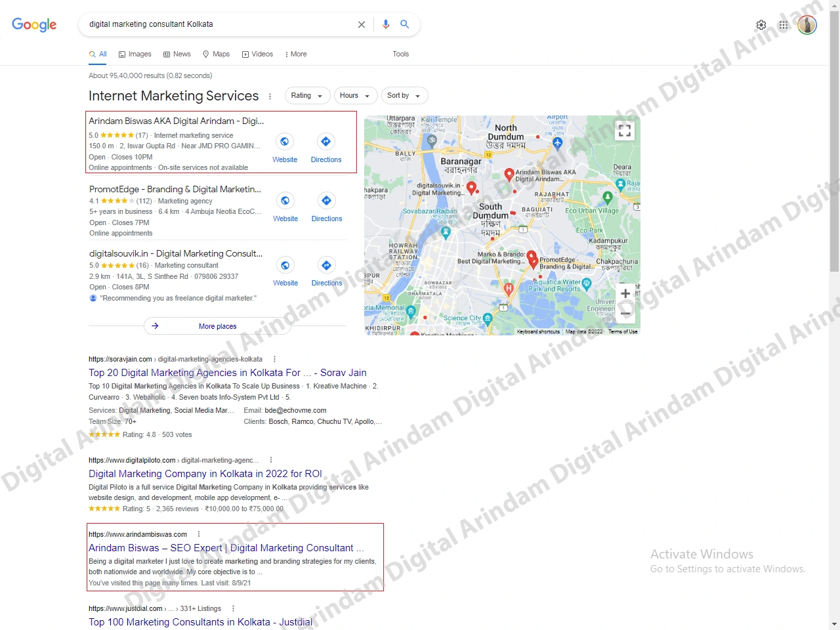The width and height of the screenshot is (840, 630).
Task: Click the PromotEdge map pin
Action: (532, 262)
